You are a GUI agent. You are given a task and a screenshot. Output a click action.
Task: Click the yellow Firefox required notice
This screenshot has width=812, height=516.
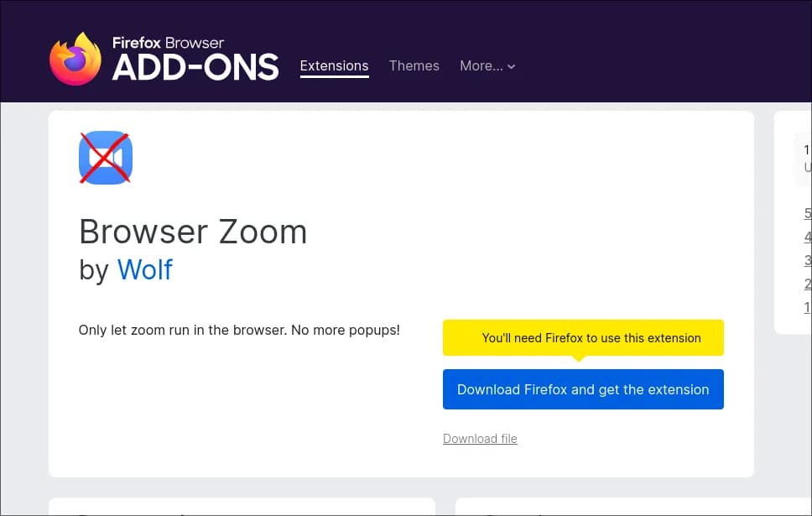pyautogui.click(x=583, y=338)
